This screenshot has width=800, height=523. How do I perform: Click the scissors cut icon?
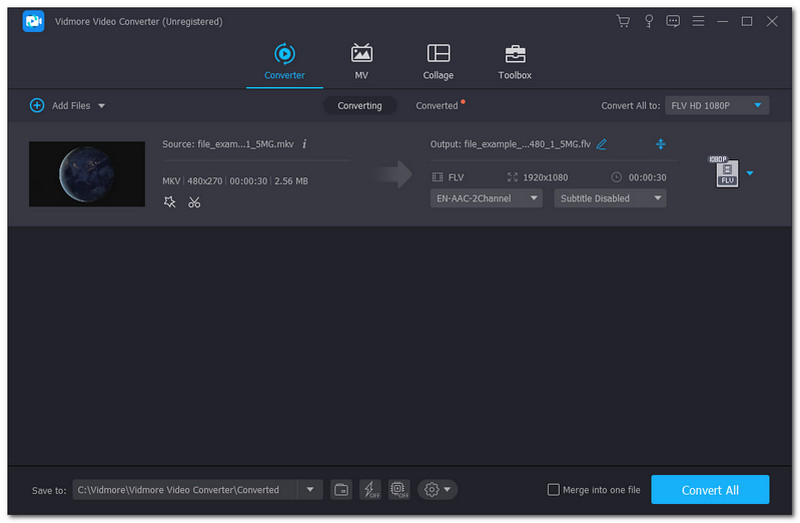194,202
